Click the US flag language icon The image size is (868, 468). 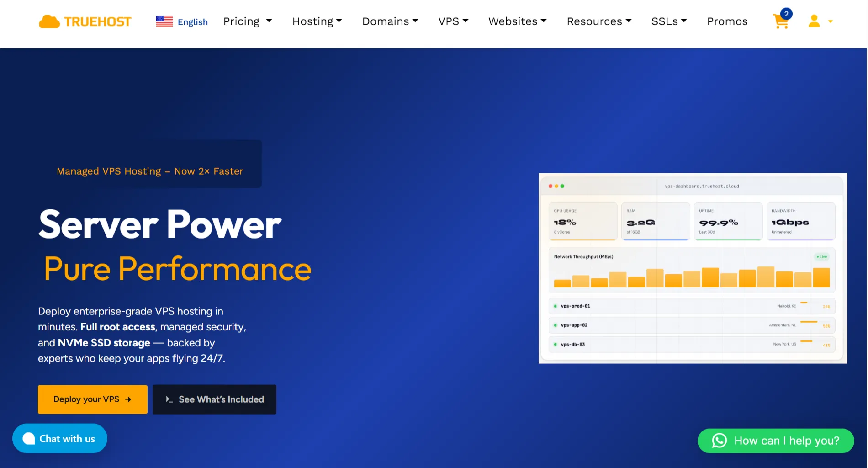pyautogui.click(x=164, y=21)
